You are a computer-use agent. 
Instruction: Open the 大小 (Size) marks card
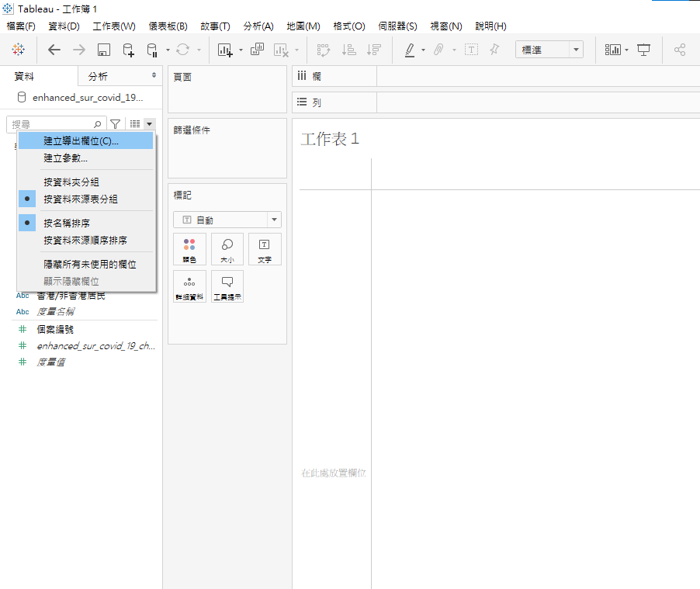[227, 249]
